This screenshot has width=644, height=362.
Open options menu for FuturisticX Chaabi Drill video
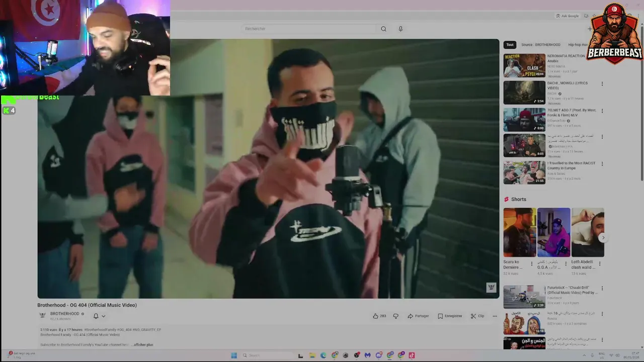click(602, 289)
